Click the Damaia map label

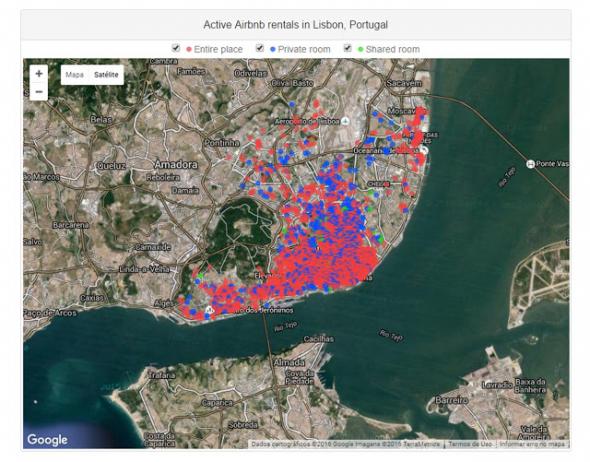185,190
